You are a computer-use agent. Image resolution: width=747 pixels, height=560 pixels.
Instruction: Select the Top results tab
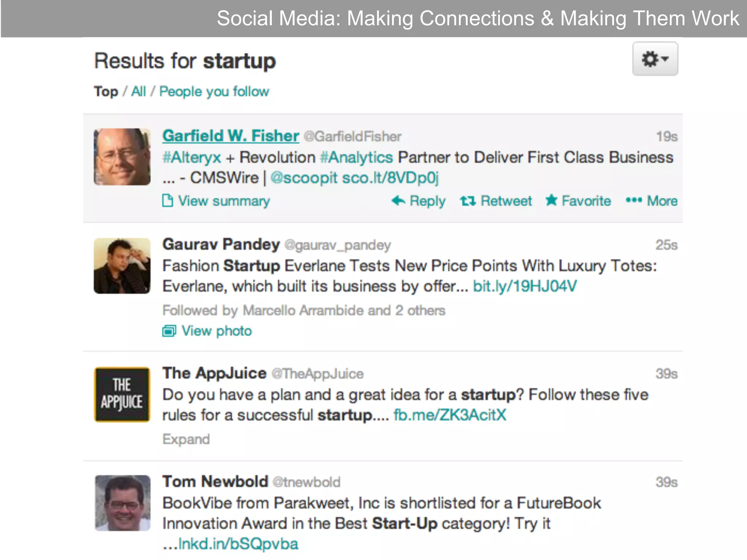coord(106,92)
